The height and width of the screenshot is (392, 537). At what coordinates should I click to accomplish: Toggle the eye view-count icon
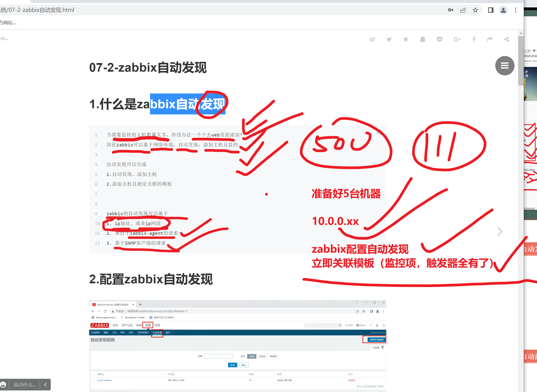3,39
